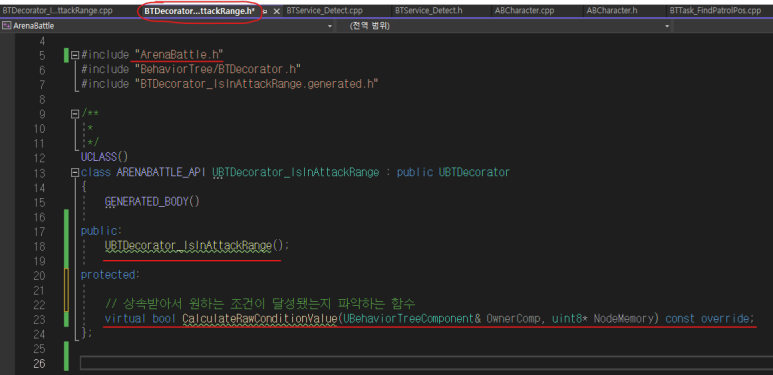
Task: Open the BTService_Detect.h tab
Action: [x=428, y=11]
